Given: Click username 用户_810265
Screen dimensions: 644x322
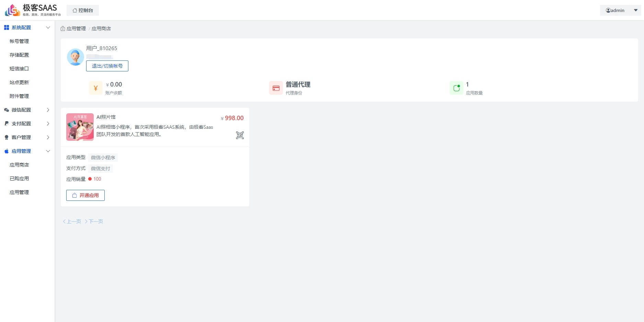Looking at the screenshot, I should point(102,48).
